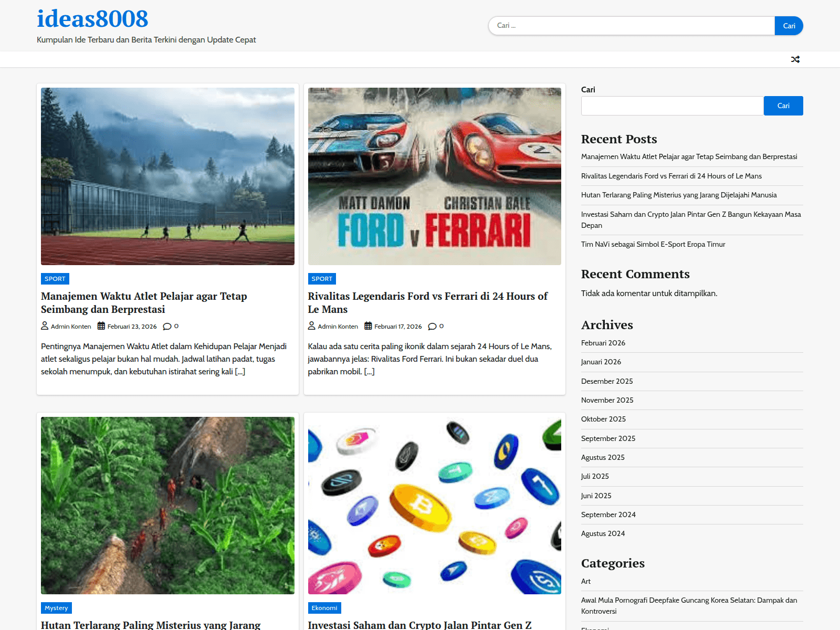Click [...] read more on Ford Ferrari excerpt
Image resolution: width=840 pixels, height=630 pixels.
coord(369,372)
